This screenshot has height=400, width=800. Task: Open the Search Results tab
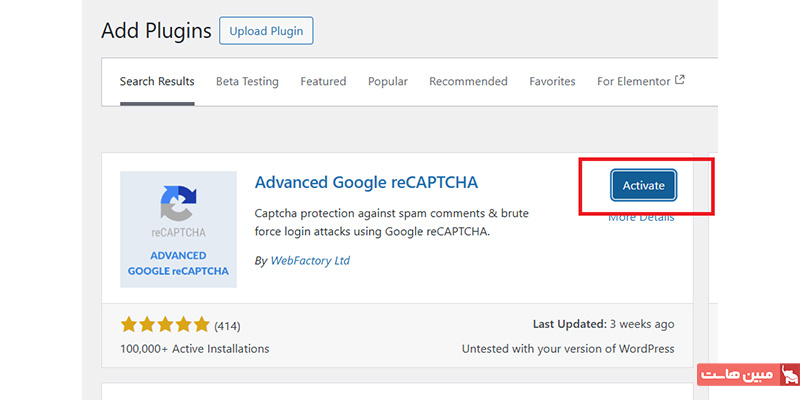coord(157,82)
